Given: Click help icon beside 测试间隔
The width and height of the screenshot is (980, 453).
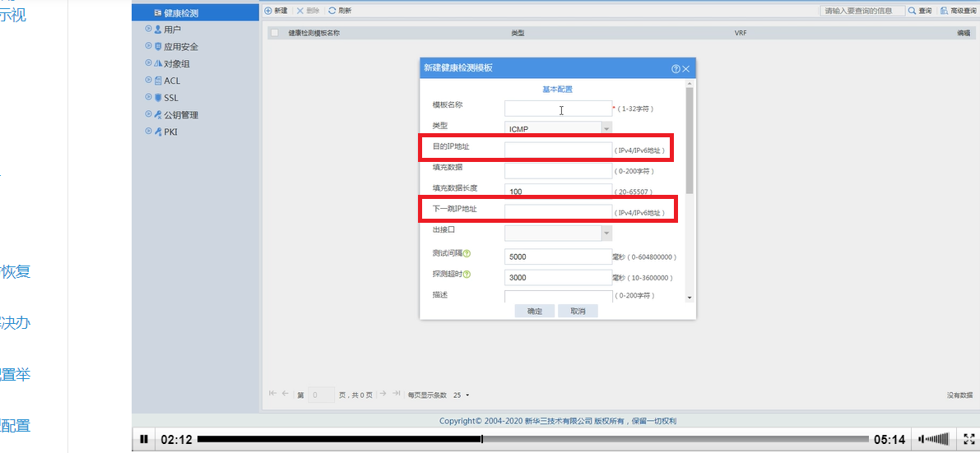Looking at the screenshot, I should (467, 254).
